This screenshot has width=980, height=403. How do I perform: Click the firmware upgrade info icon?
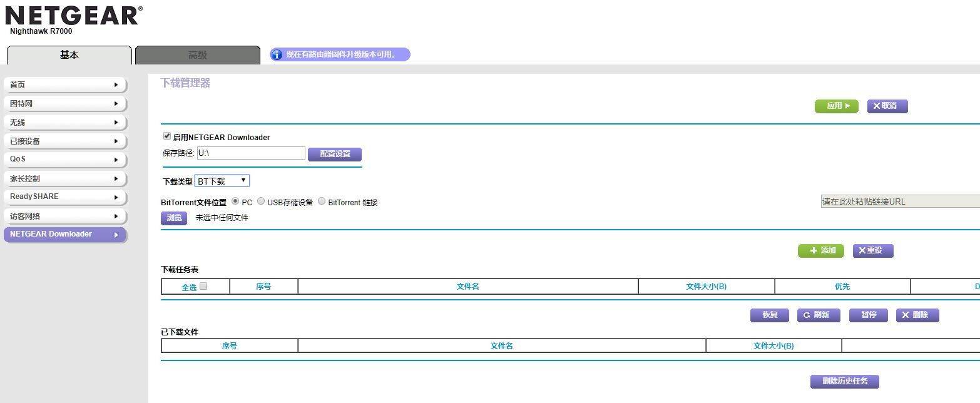pyautogui.click(x=277, y=55)
